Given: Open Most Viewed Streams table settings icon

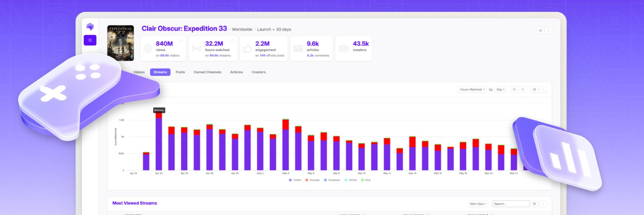Looking at the screenshot, I should tap(535, 204).
